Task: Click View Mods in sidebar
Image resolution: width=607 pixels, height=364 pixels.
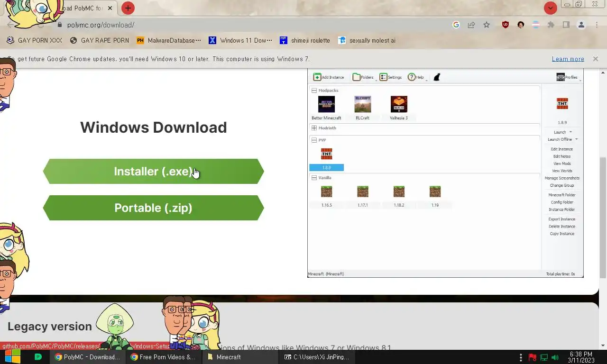Action: click(x=562, y=164)
